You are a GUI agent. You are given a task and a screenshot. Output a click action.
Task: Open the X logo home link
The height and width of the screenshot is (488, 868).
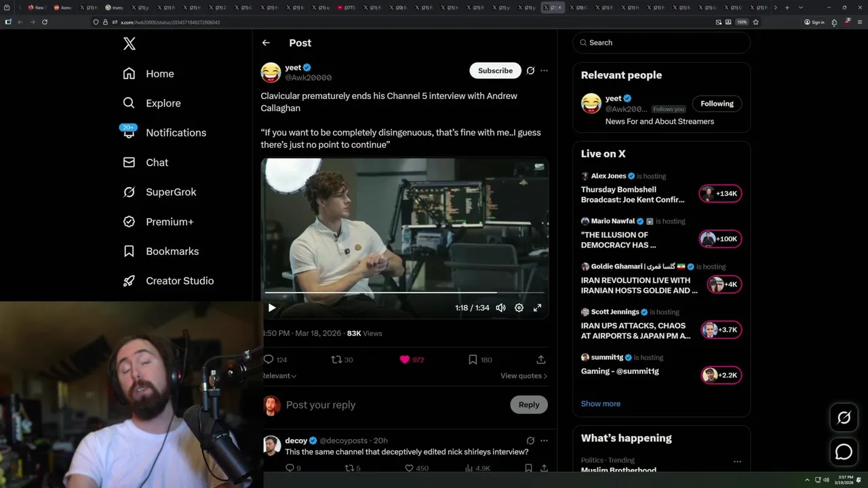coord(130,44)
